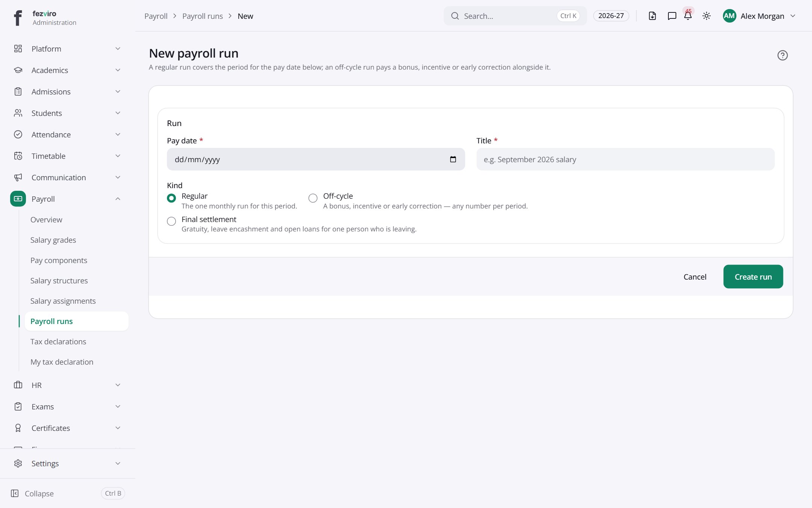Open the Platform sidebar icon
812x508 pixels.
point(18,49)
